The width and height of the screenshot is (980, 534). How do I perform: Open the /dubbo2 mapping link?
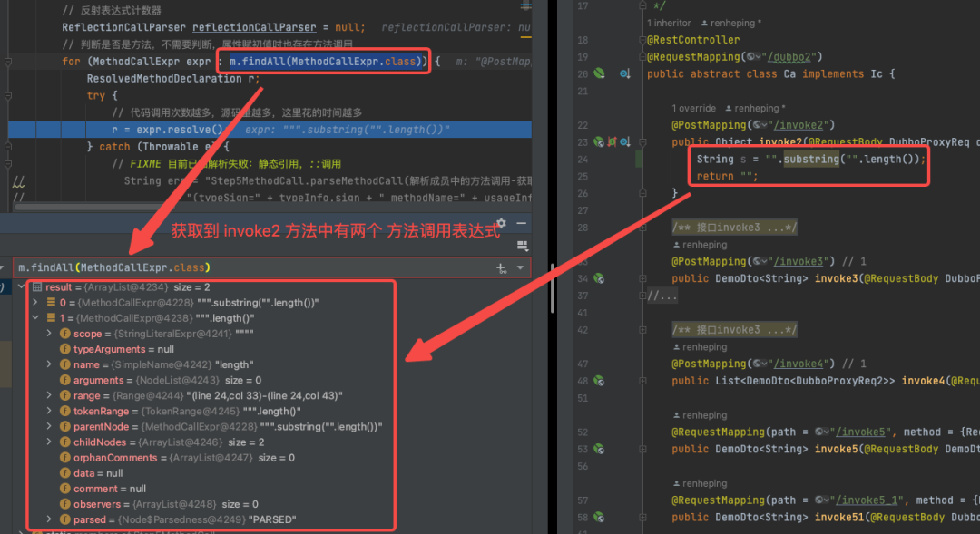(789, 57)
